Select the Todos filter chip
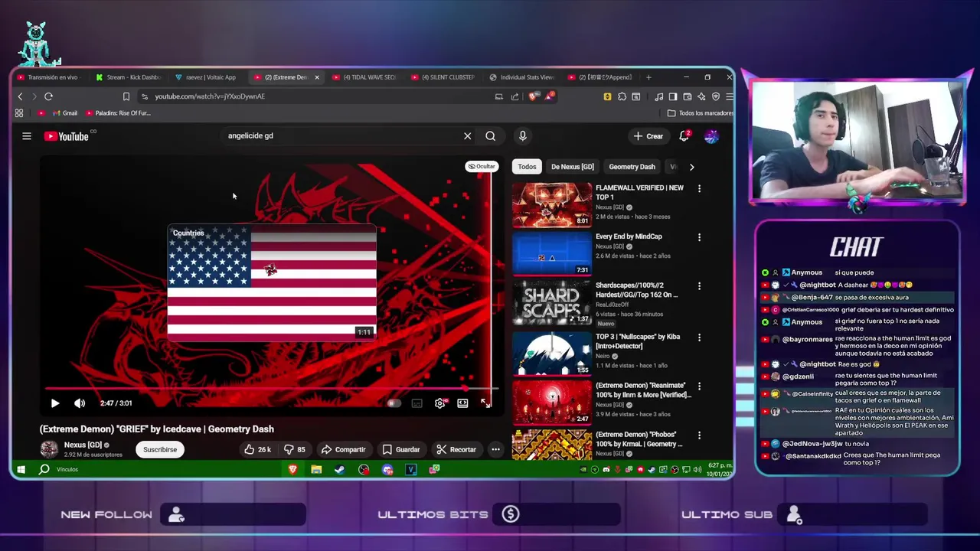This screenshot has width=980, height=551. pyautogui.click(x=527, y=167)
